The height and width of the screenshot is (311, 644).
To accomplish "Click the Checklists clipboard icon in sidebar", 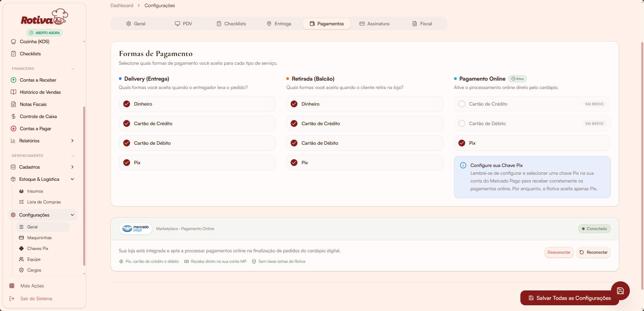I will pyautogui.click(x=13, y=54).
